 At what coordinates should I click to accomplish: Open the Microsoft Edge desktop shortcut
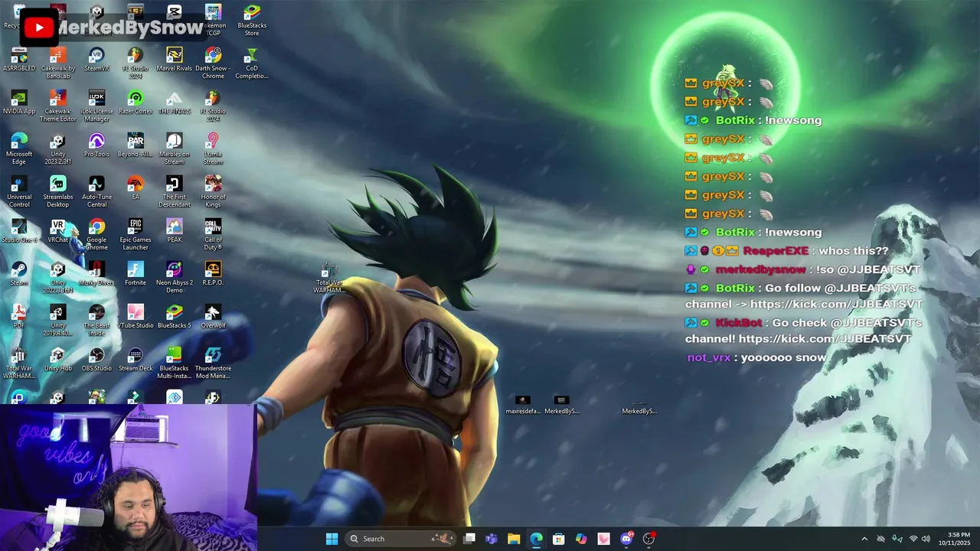[19, 148]
